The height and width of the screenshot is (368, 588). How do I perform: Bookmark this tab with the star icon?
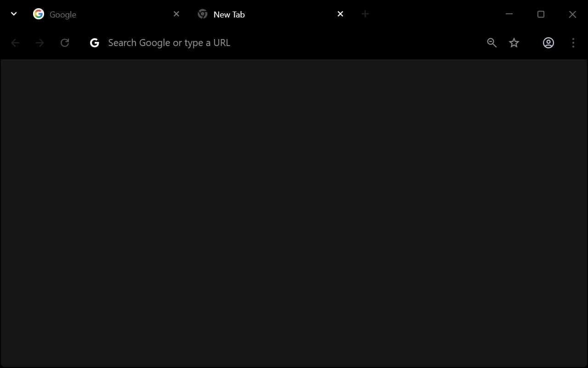514,43
